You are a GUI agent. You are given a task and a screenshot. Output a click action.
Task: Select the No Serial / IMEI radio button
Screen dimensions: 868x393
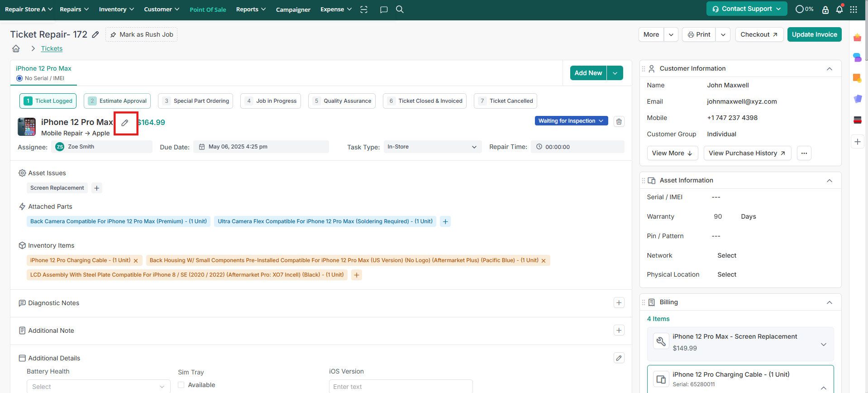pyautogui.click(x=19, y=78)
